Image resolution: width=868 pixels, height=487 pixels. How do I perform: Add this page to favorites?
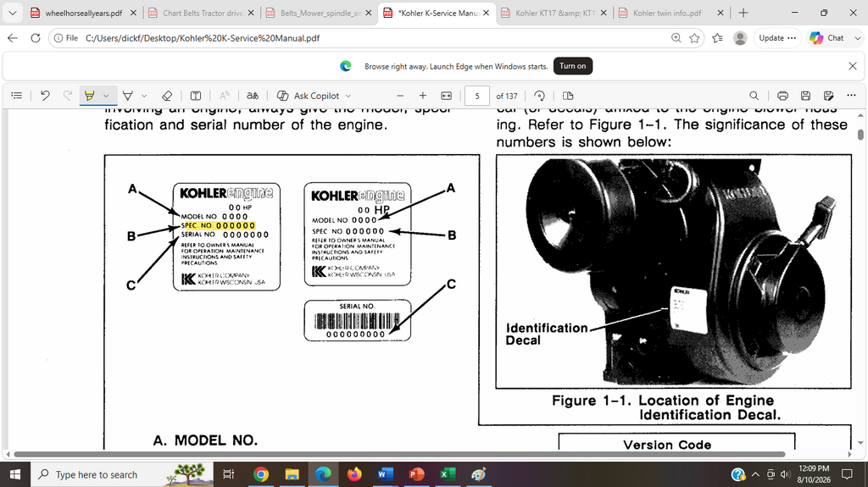pos(695,37)
